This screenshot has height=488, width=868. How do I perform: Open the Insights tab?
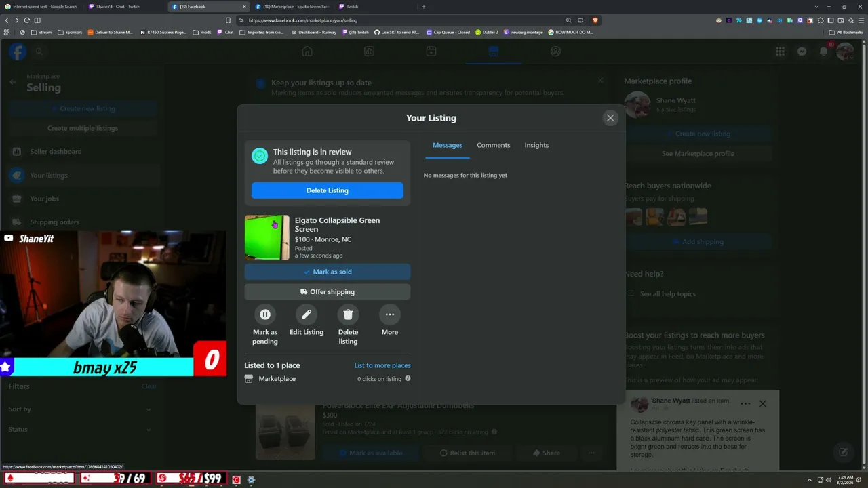536,145
